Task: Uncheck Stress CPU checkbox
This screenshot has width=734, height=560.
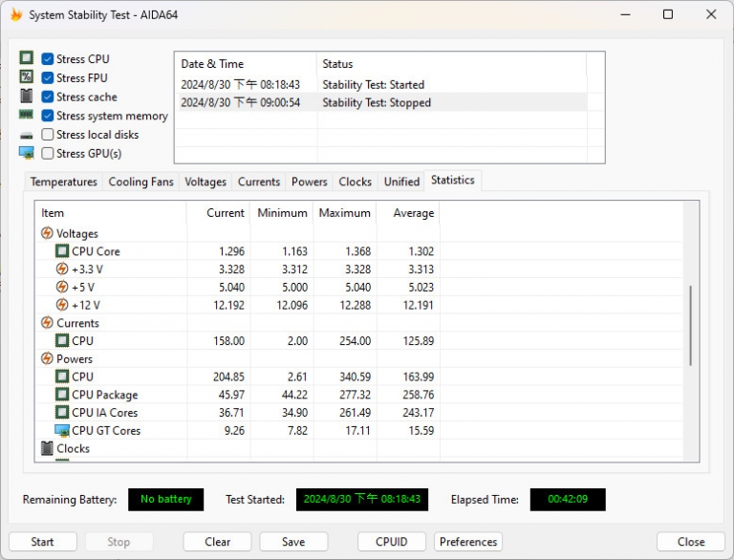Action: point(47,59)
